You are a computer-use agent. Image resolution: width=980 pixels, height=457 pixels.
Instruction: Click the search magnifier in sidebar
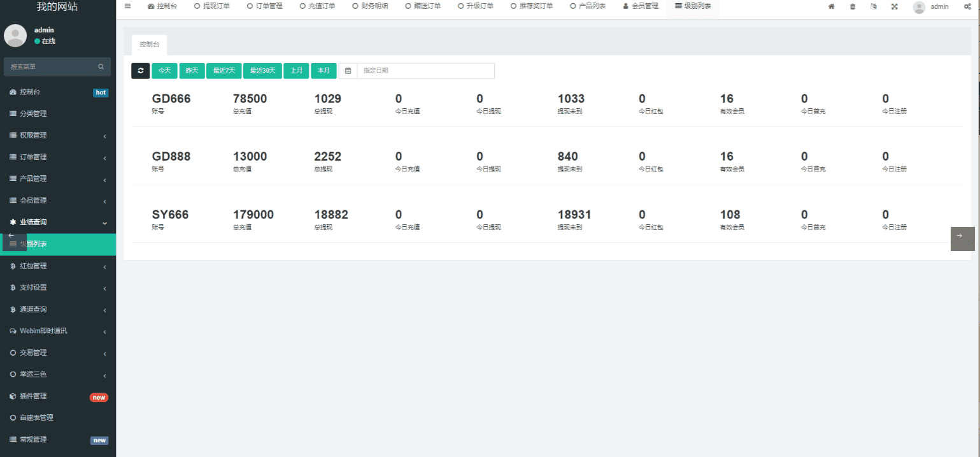(101, 66)
